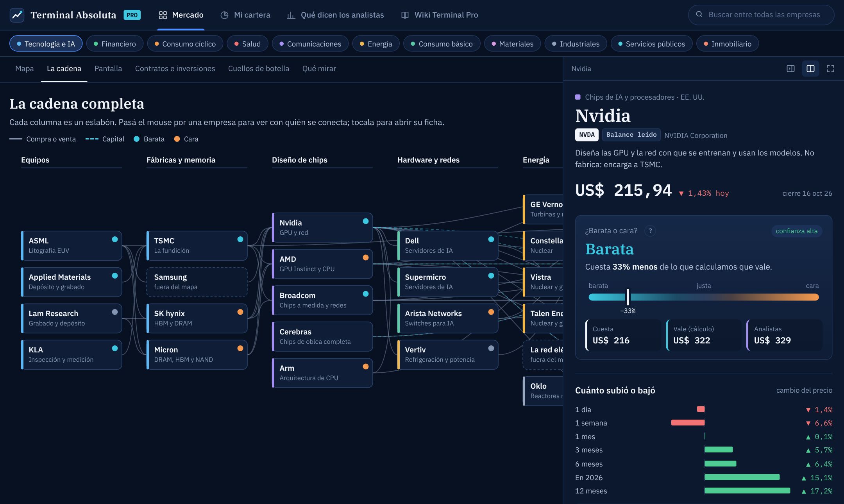Screen dimensions: 844x504
Task: Click the barata-cara valuation slider marker
Action: point(628,297)
